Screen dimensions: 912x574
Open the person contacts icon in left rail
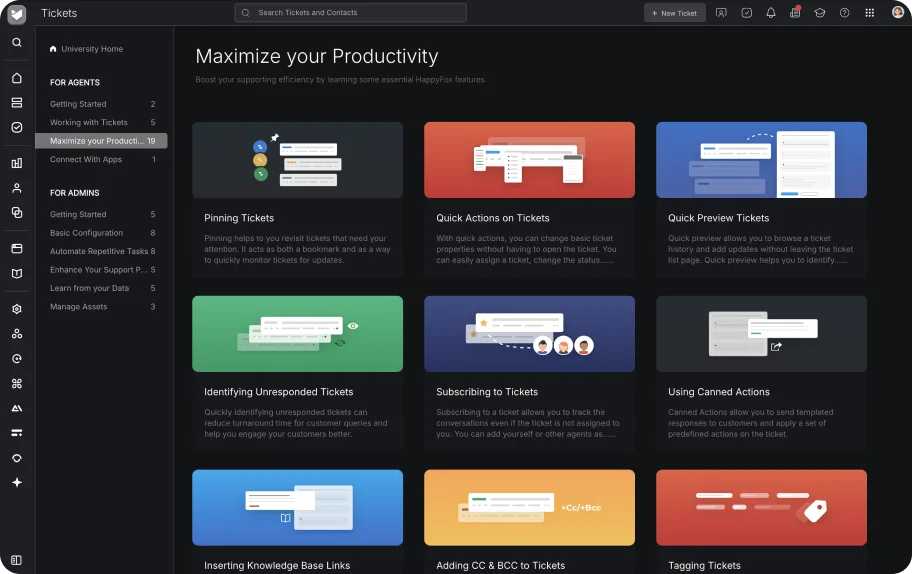click(17, 188)
